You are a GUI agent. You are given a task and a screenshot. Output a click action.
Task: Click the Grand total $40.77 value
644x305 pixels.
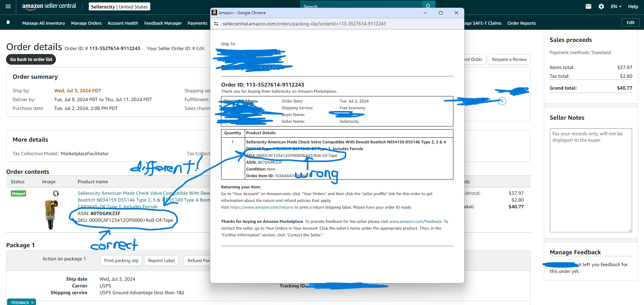point(624,88)
